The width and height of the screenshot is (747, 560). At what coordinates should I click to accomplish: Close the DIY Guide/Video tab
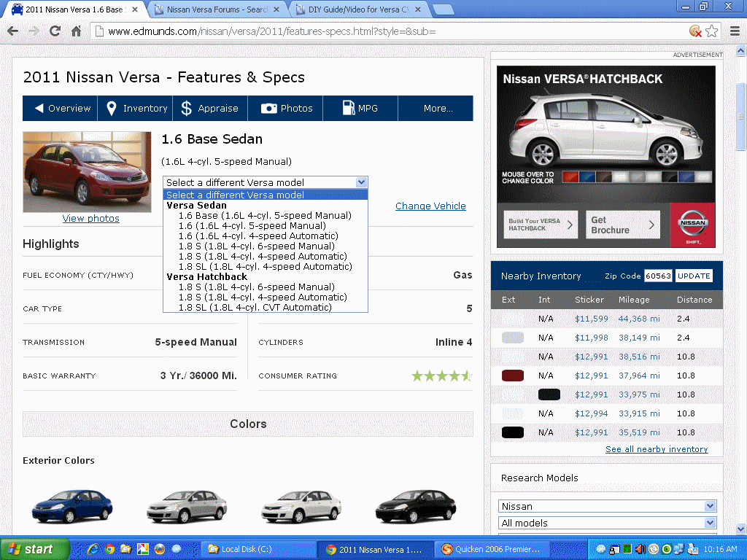point(418,9)
